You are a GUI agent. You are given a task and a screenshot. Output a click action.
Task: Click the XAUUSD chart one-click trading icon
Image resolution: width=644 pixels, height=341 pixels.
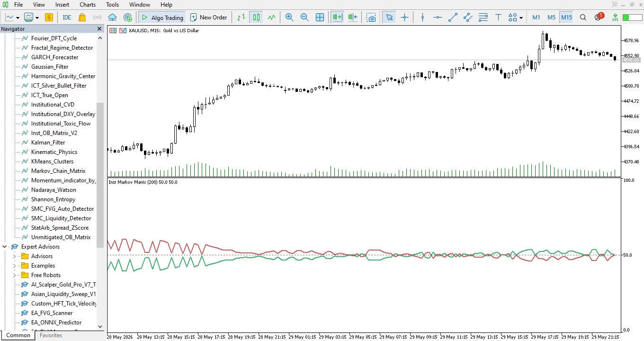click(123, 30)
